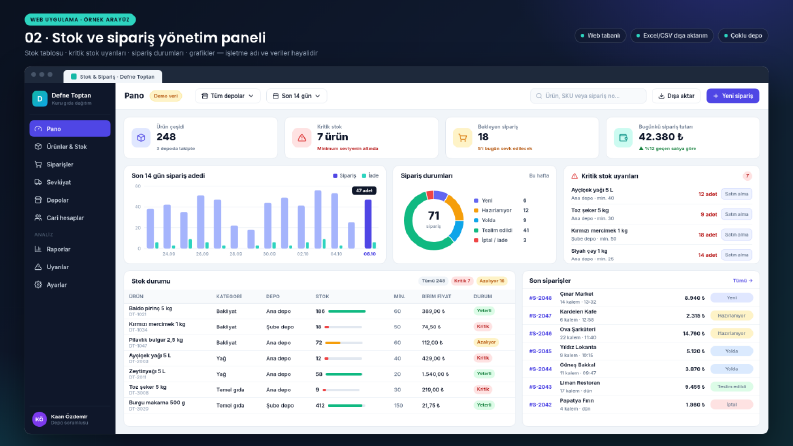Click the STOK column header

pyautogui.click(x=322, y=296)
